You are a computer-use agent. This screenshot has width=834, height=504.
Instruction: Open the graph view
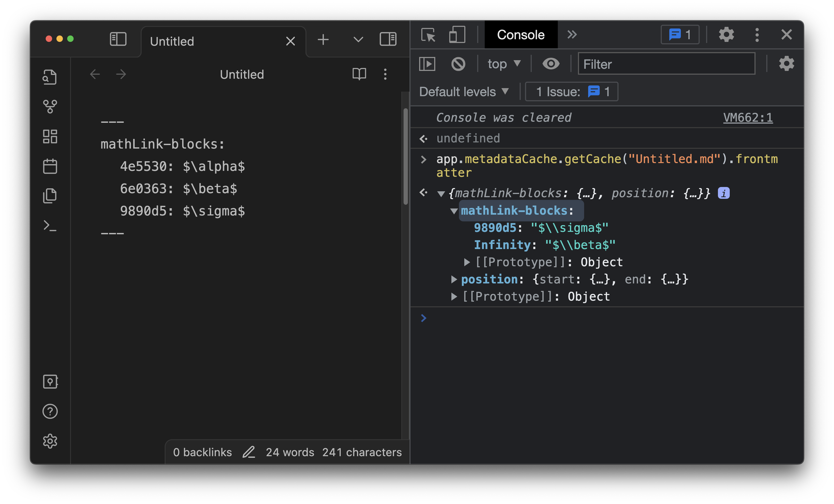50,107
